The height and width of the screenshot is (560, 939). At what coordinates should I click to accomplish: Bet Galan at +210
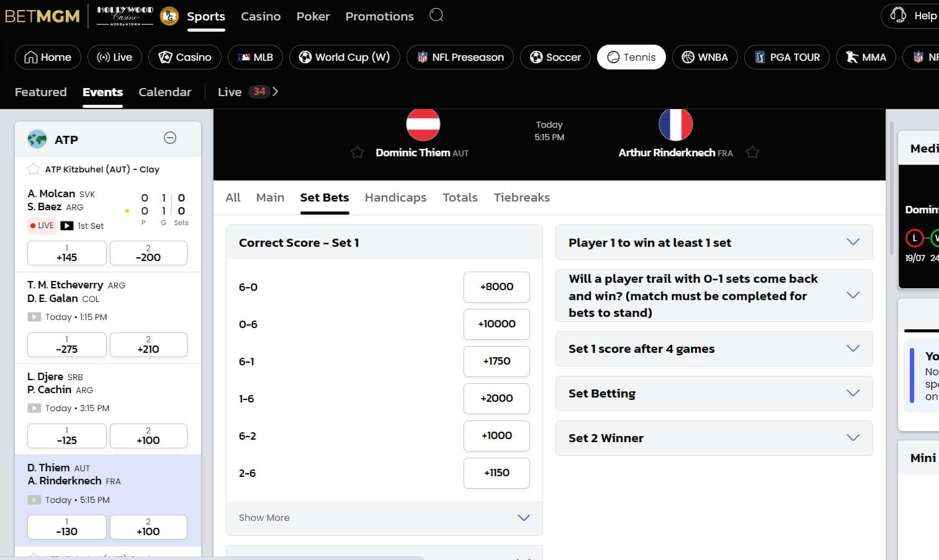click(x=148, y=345)
